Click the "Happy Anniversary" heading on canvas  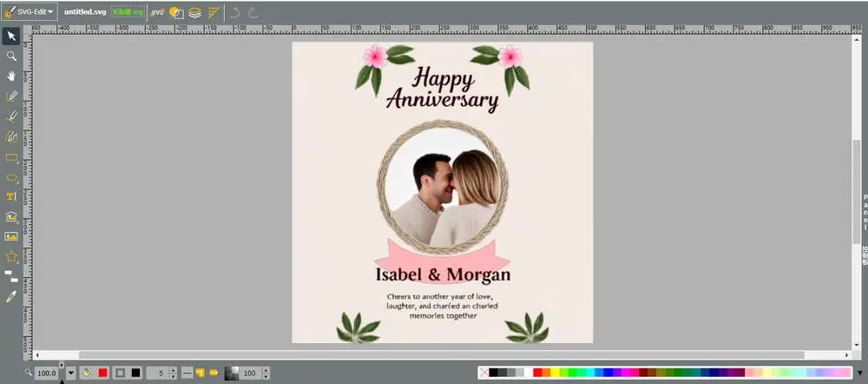point(443,89)
